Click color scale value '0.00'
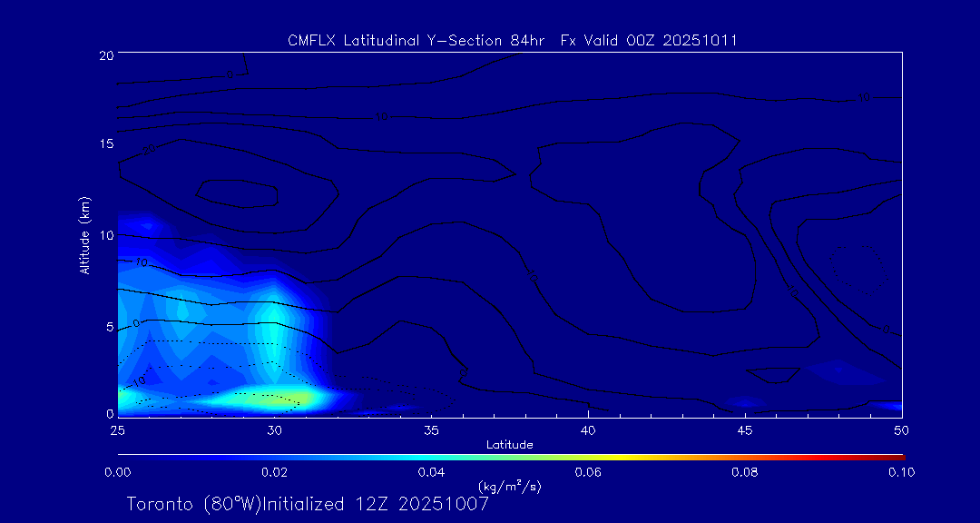Image resolution: width=980 pixels, height=523 pixels. pyautogui.click(x=117, y=472)
